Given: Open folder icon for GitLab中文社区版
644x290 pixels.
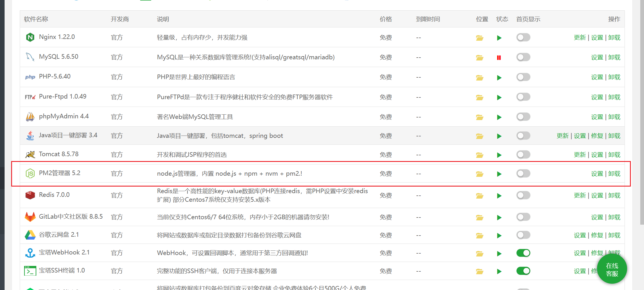Looking at the screenshot, I should (x=480, y=217).
